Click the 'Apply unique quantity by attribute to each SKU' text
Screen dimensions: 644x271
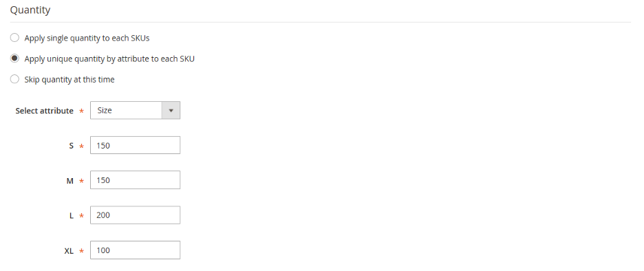pos(109,58)
